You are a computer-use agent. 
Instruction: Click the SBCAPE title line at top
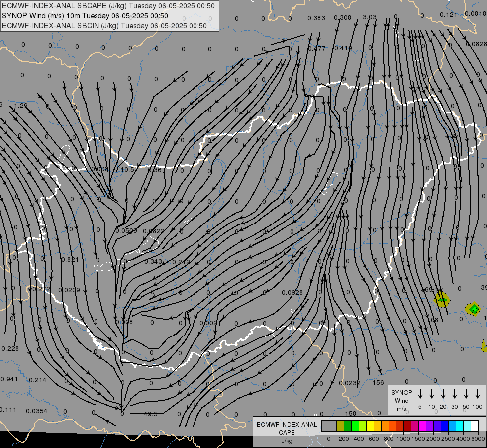coord(108,6)
